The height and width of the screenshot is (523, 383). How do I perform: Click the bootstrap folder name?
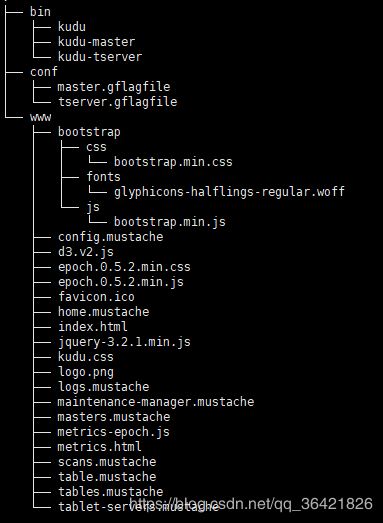[x=89, y=132]
